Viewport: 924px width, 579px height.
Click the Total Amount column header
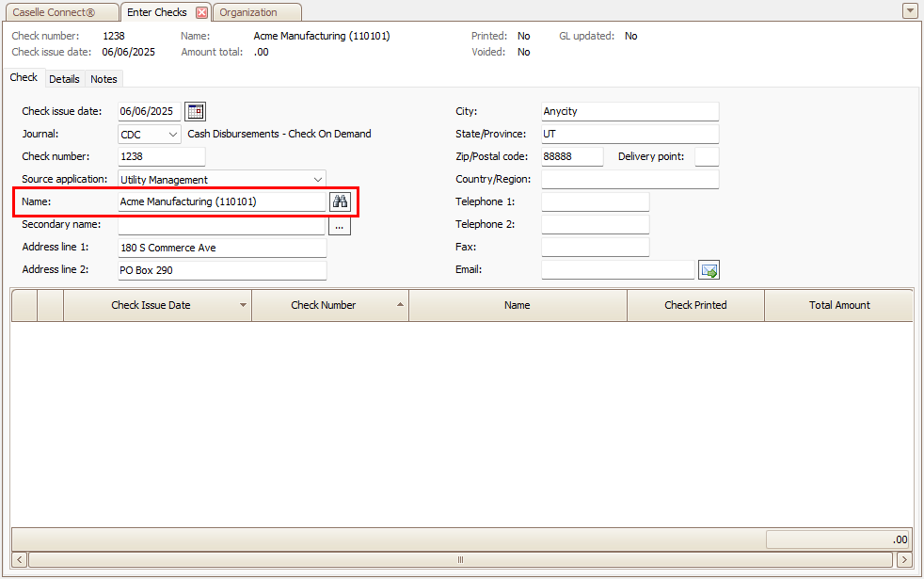(x=838, y=305)
